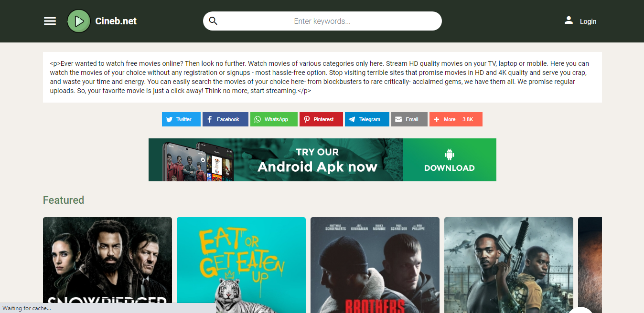Share the page on Facebook
The width and height of the screenshot is (644, 313).
(x=225, y=119)
